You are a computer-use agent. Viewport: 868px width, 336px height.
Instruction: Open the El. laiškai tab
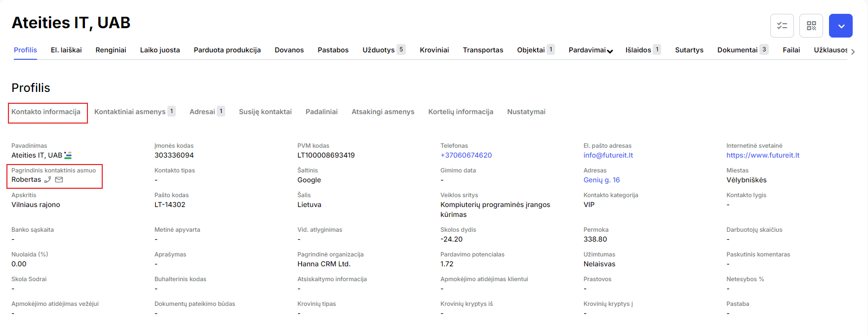[x=66, y=50]
